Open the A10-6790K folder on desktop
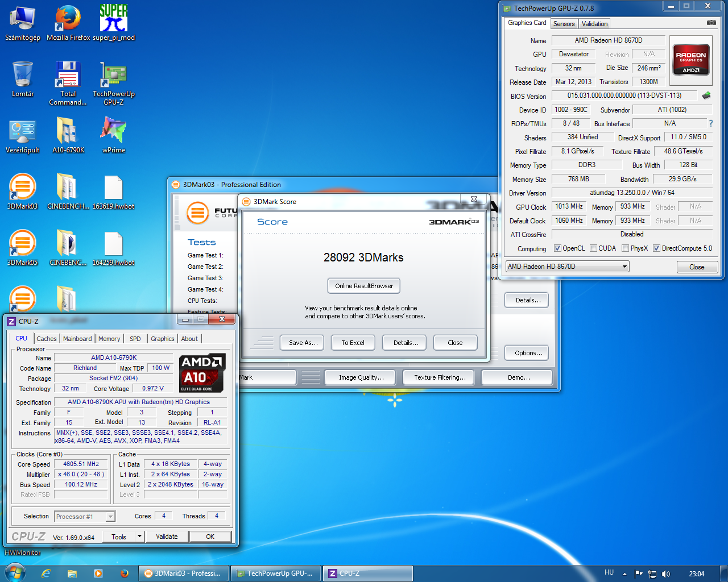The width and height of the screenshot is (728, 582). coord(68,136)
